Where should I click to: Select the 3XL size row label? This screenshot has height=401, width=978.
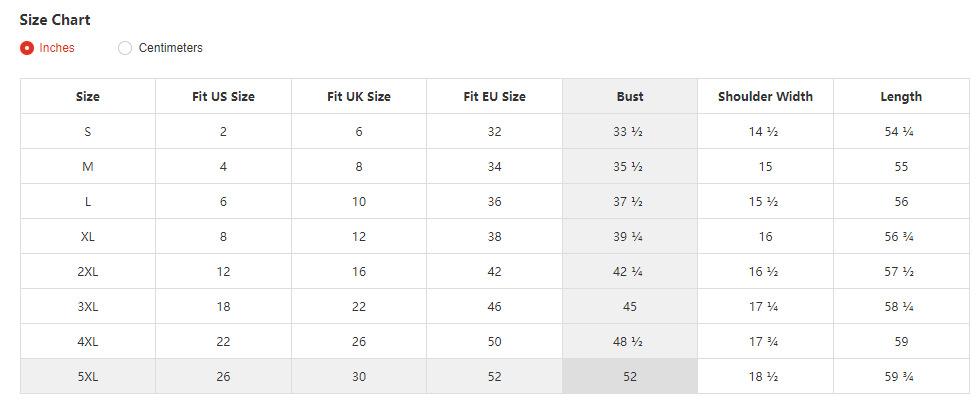click(x=88, y=307)
